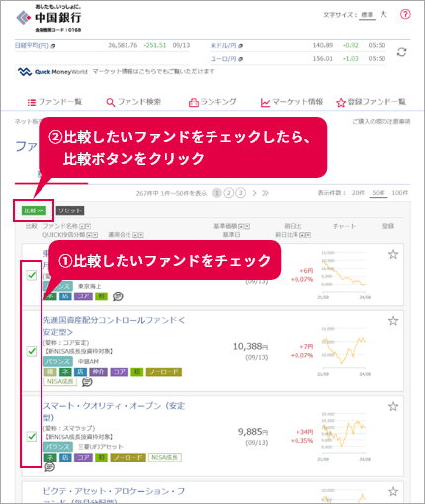This screenshot has width=425, height=504.
Task: Open comment bubble icon for スマート・クオリティ fund
Action: coord(49,466)
